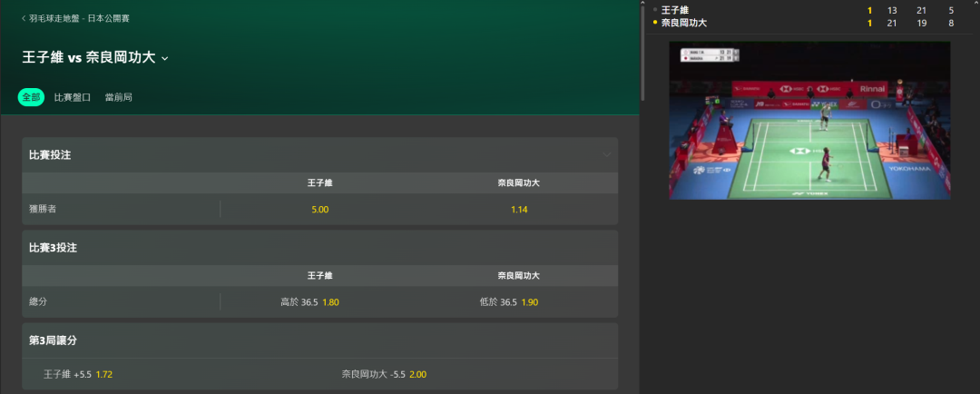Click the 羽毛球走地盤 - 日本公開賽 breadcrumb link
The image size is (980, 394).
pyautogui.click(x=79, y=19)
